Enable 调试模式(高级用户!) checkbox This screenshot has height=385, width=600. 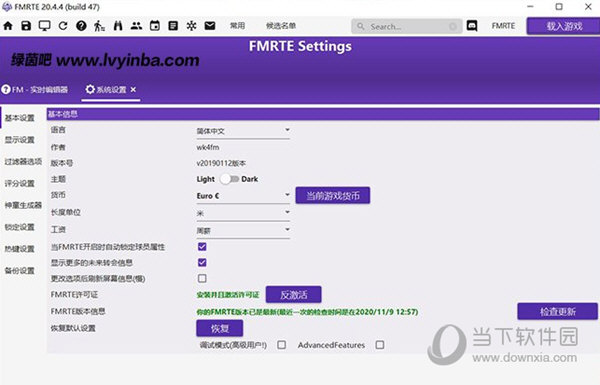[x=282, y=345]
